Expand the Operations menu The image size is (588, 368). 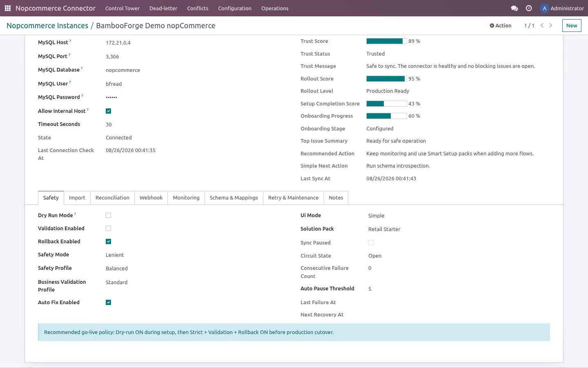tap(275, 8)
